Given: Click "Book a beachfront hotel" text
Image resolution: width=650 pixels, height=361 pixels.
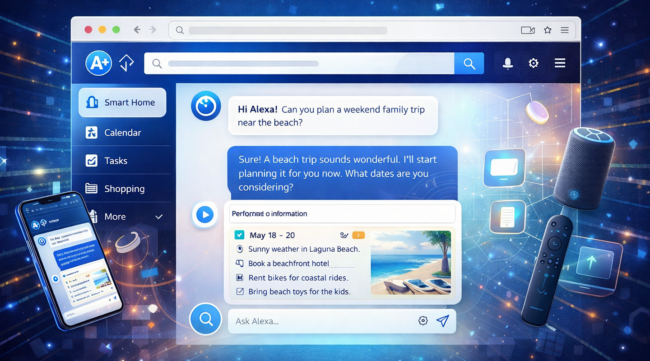Looking at the screenshot, I should (289, 263).
